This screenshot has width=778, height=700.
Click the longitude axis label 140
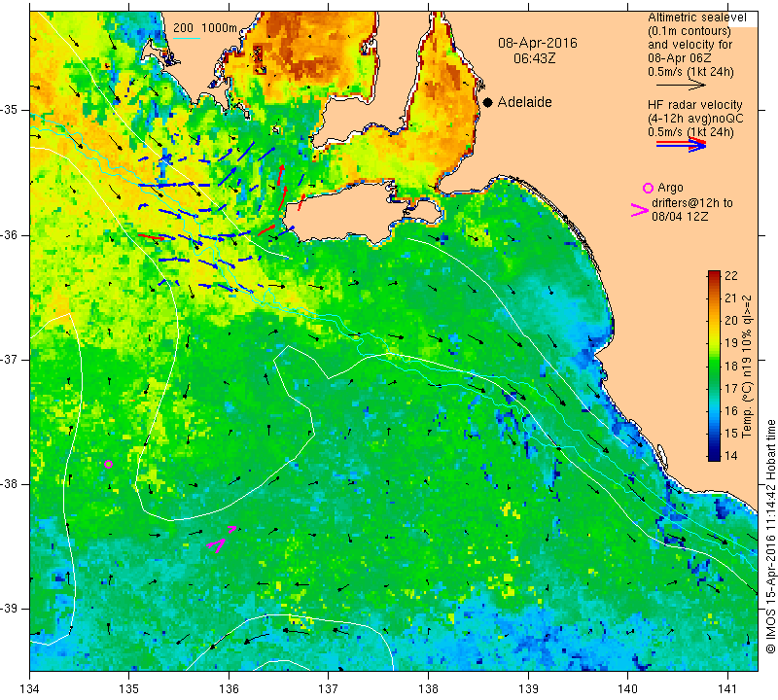coord(627,688)
